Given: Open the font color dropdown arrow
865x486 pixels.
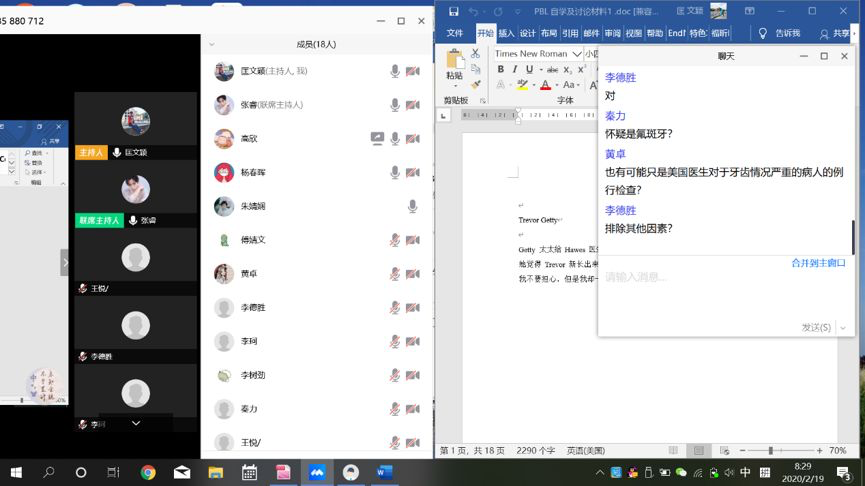Looking at the screenshot, I should click(557, 86).
